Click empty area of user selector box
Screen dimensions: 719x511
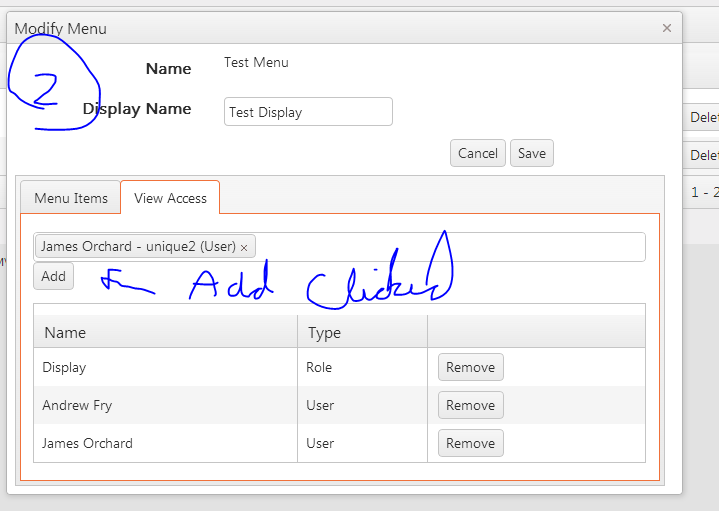point(450,247)
